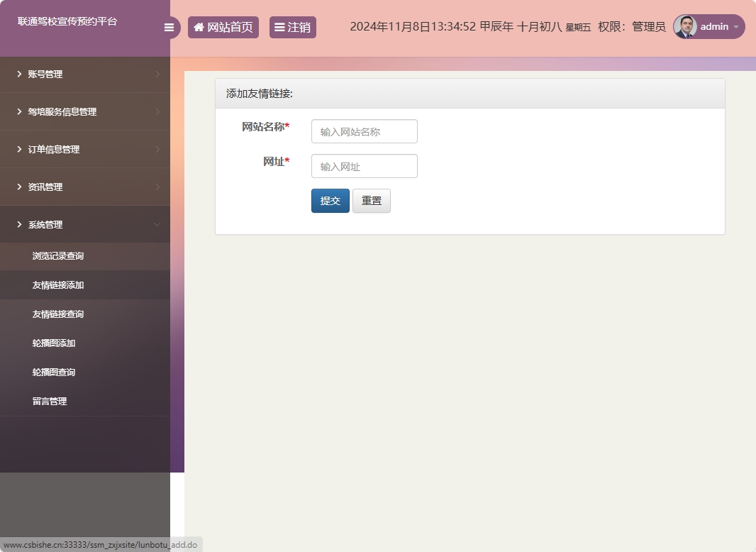Screen dimensions: 756x552
Task: Click the down arrow beside 系统管理
Action: coord(157,225)
